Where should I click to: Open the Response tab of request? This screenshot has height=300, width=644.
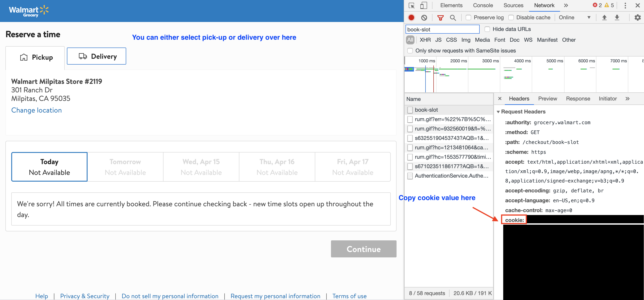click(578, 99)
